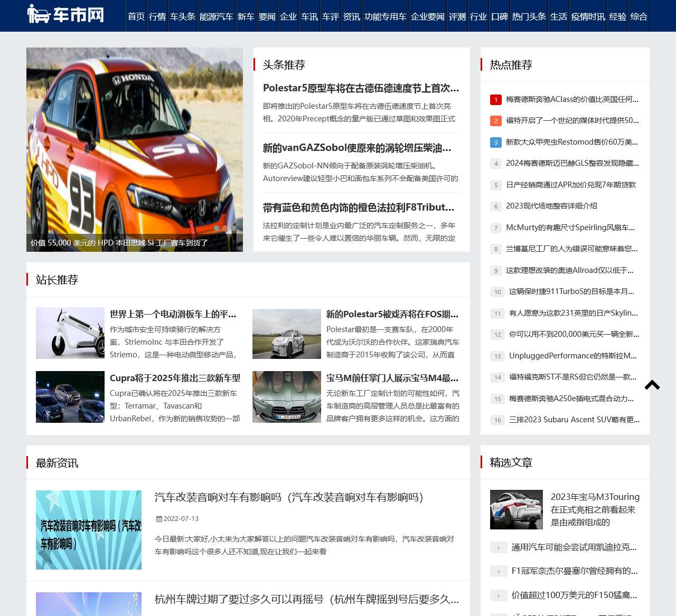Open hot item 这辆保时捷911TurboS
Screen dimensions: 676x616
tap(572, 291)
